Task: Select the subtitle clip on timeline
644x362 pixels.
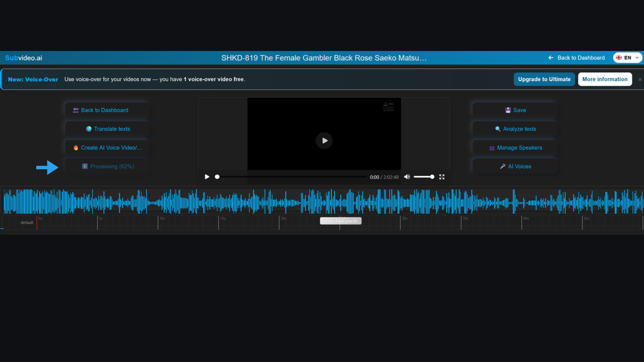Action: click(340, 221)
